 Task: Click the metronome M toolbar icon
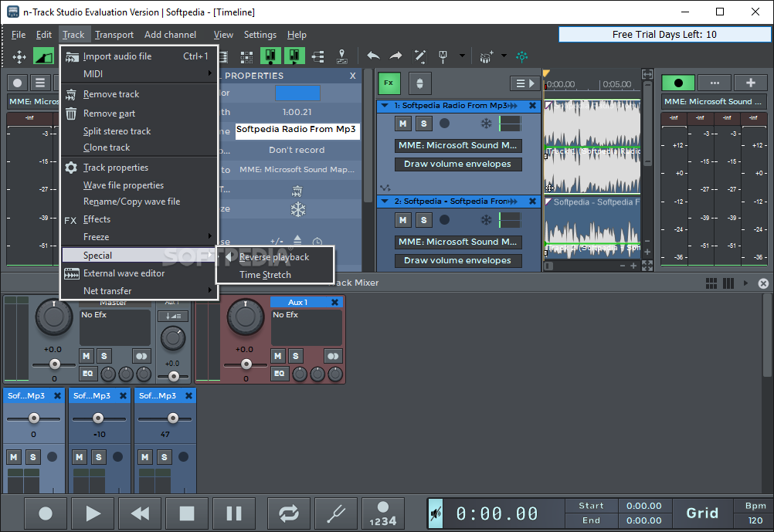coord(443,57)
